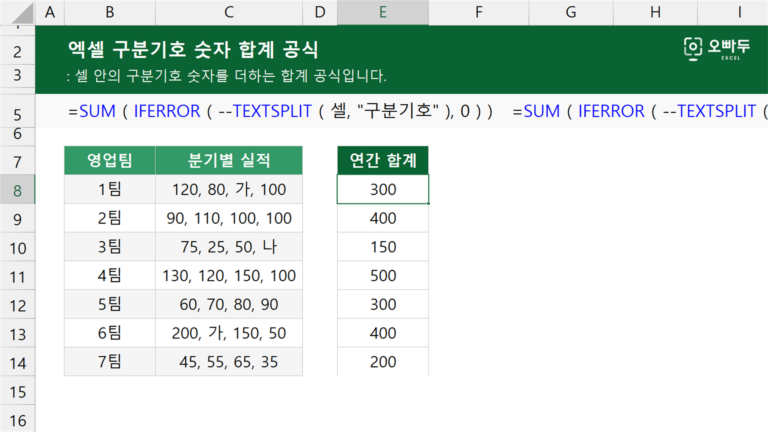Select 6팀's annual total of 400
The width and height of the screenshot is (768, 432).
point(383,333)
